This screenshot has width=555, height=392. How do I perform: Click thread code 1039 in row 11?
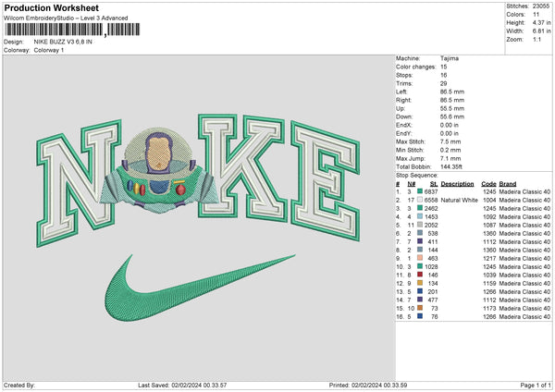tap(489, 275)
